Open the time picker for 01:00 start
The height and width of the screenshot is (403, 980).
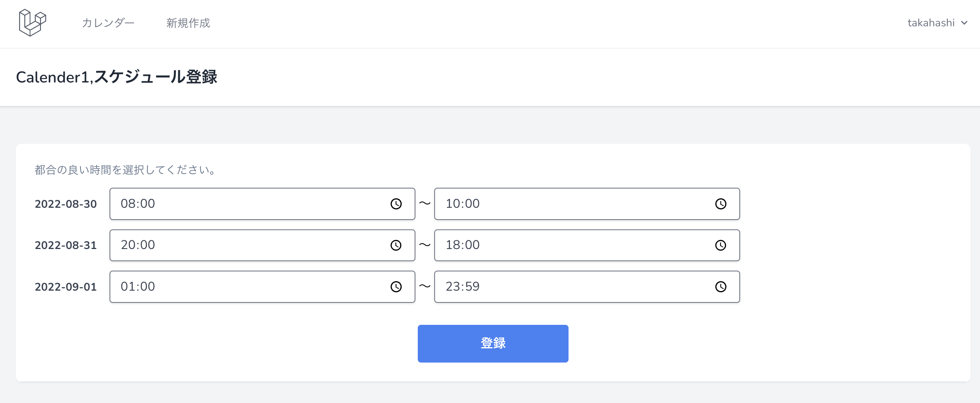397,287
